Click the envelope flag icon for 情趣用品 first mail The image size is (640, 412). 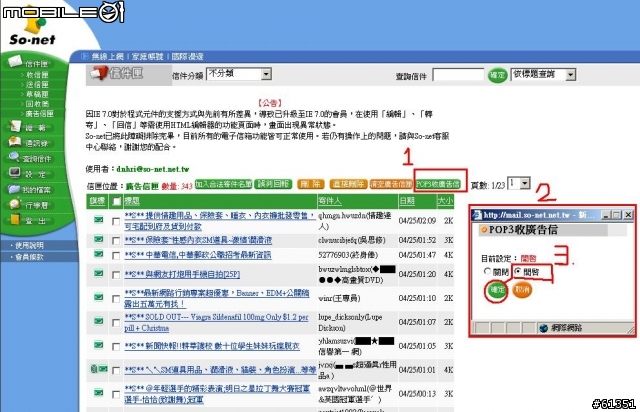98,220
